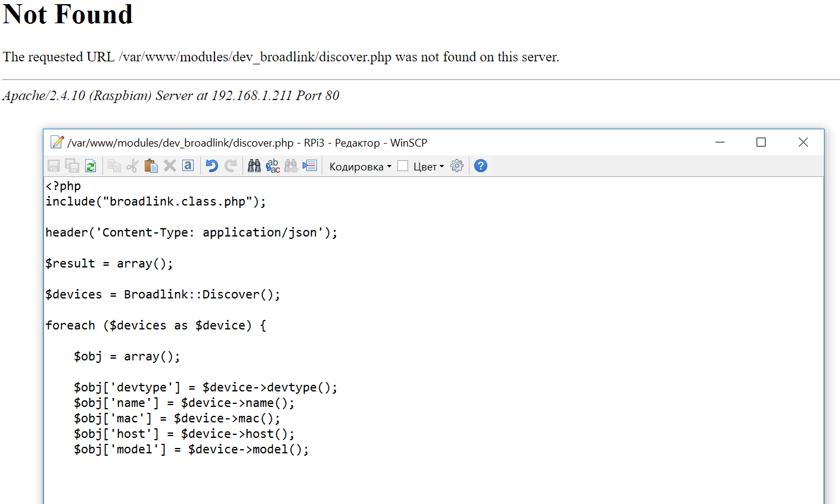Screen dimensions: 840x504
Task: Paste from clipboard using toolbar icon
Action: [x=151, y=166]
